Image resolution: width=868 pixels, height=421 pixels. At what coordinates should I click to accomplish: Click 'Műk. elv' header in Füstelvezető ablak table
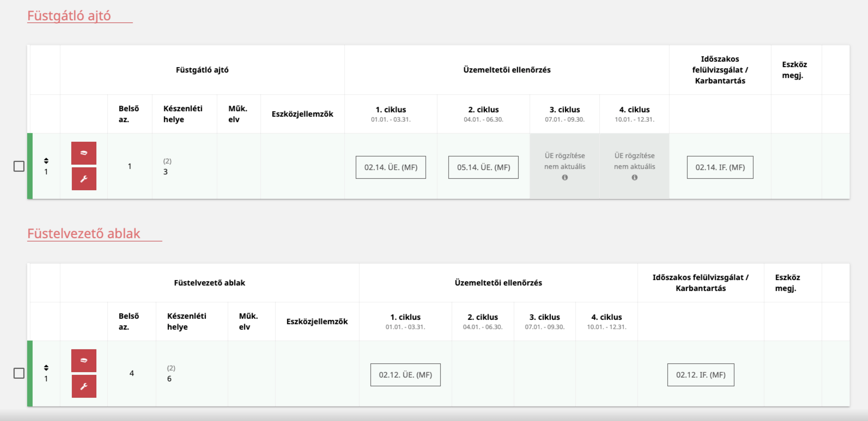coord(248,321)
